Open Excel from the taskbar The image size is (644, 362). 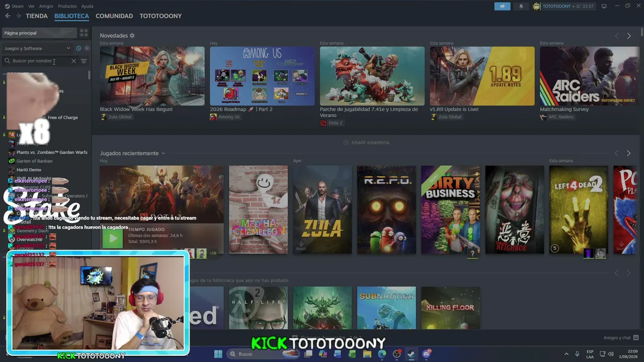pyautogui.click(x=352, y=354)
